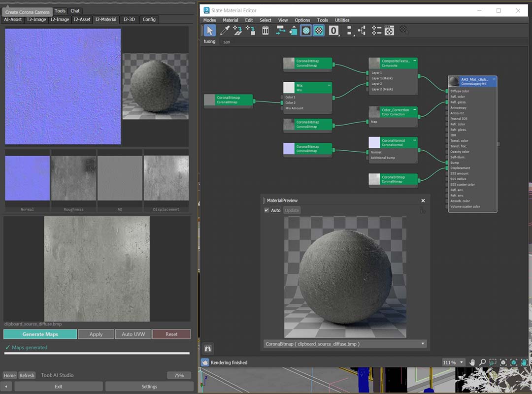Select the Roughness map thumbnail
Image resolution: width=532 pixels, height=394 pixels.
(x=73, y=177)
